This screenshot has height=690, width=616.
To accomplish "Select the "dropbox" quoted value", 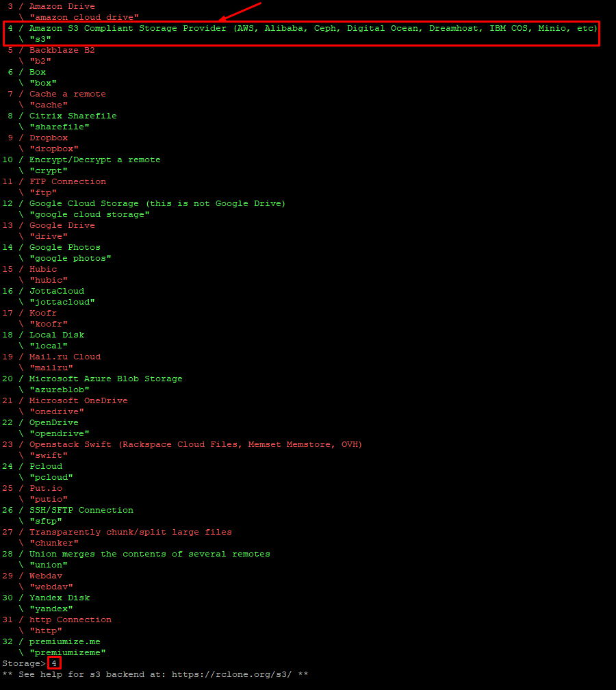I will click(53, 149).
